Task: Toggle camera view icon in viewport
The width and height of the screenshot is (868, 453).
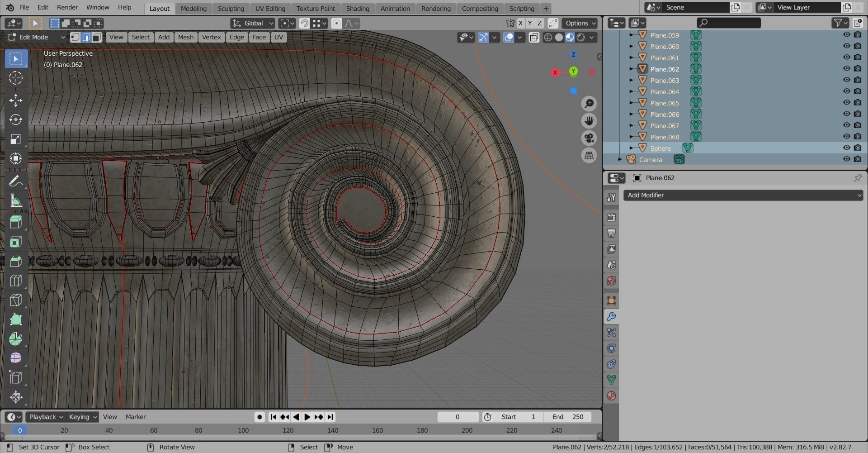Action: click(589, 138)
